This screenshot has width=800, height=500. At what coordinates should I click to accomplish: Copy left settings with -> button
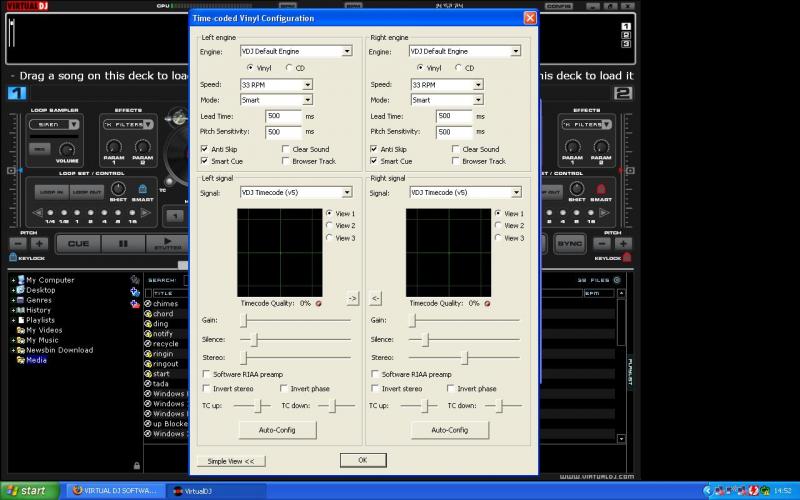point(353,298)
